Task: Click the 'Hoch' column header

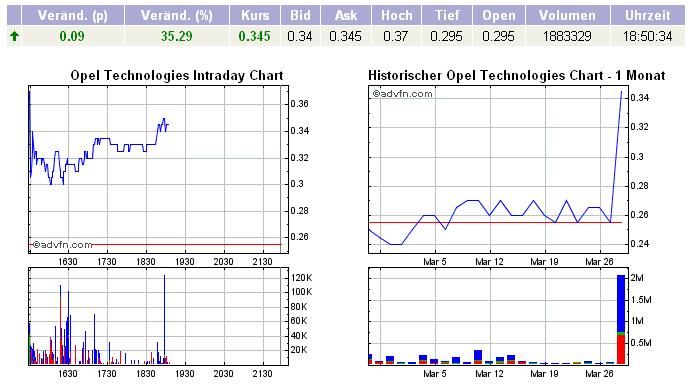Action: [396, 15]
